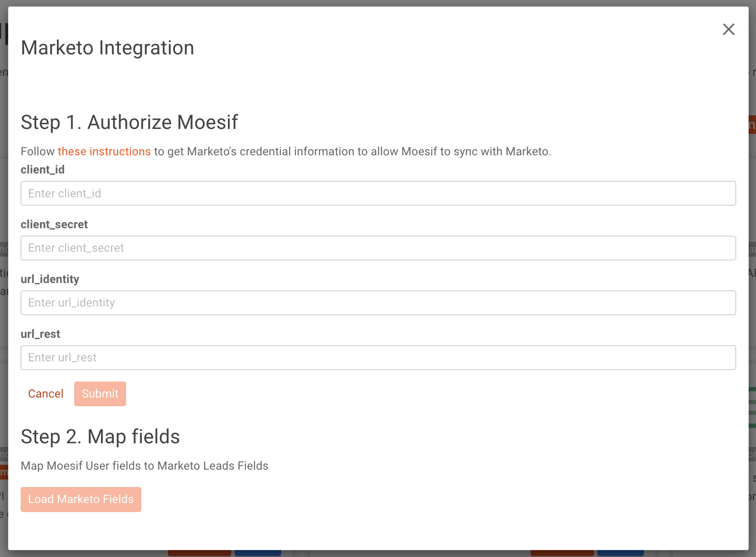Screen dimensions: 756x557
Task: Click the leftmost orange button beneath the dialog
Action: [199, 553]
